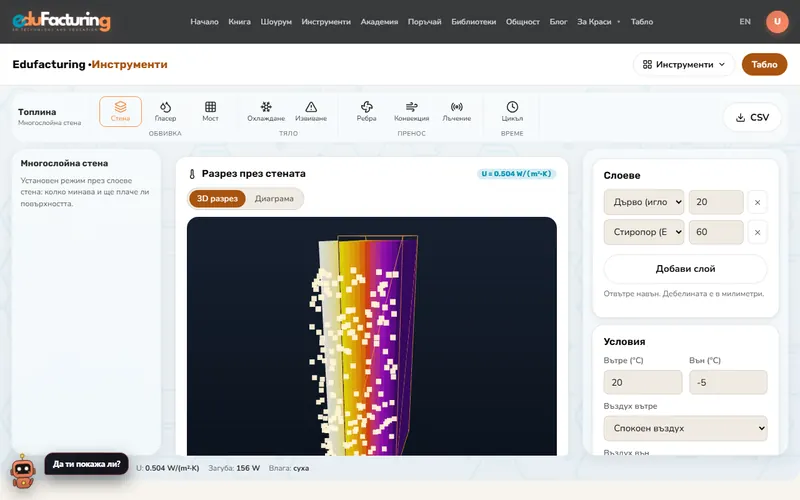Image resolution: width=800 pixels, height=500 pixels.
Task: Remove the Дърво layer with X
Action: (757, 203)
